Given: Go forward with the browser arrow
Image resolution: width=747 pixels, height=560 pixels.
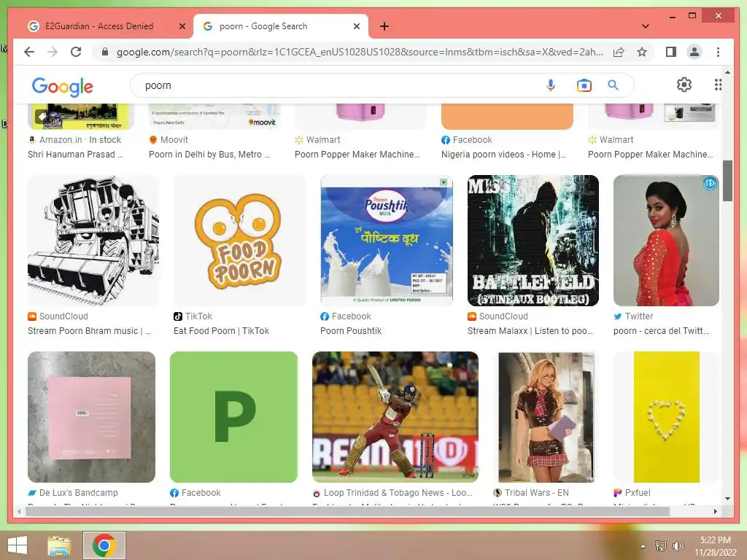Looking at the screenshot, I should pos(53,52).
